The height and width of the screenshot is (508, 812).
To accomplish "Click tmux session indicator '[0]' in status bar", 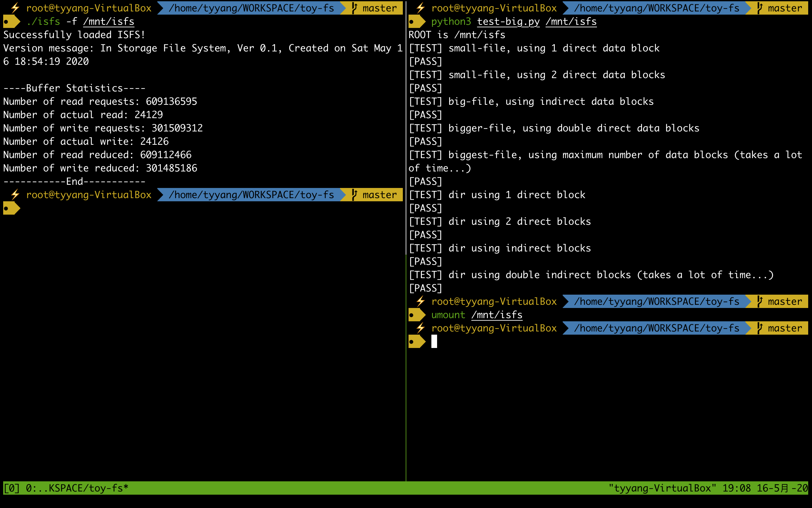I will [11, 488].
